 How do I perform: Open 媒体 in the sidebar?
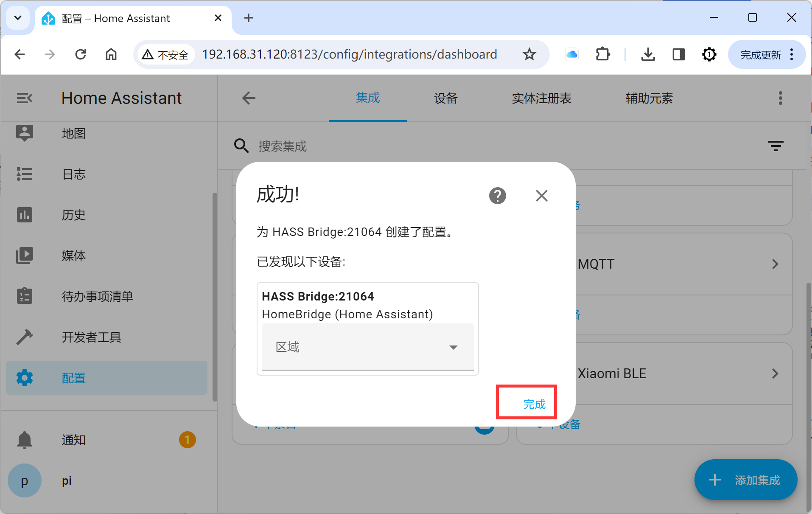tap(106, 256)
